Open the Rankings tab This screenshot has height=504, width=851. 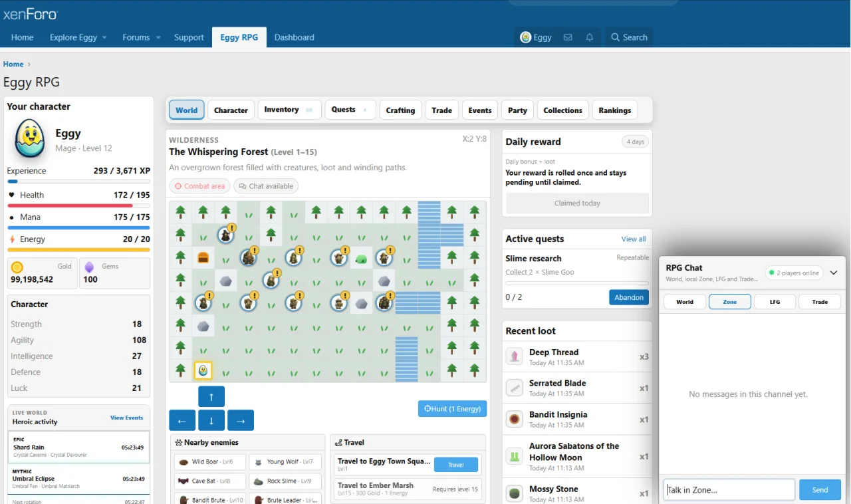pos(615,110)
